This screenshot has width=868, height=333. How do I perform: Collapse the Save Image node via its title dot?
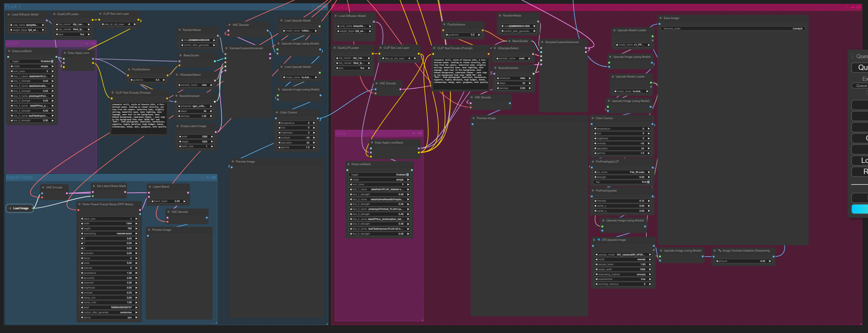661,18
